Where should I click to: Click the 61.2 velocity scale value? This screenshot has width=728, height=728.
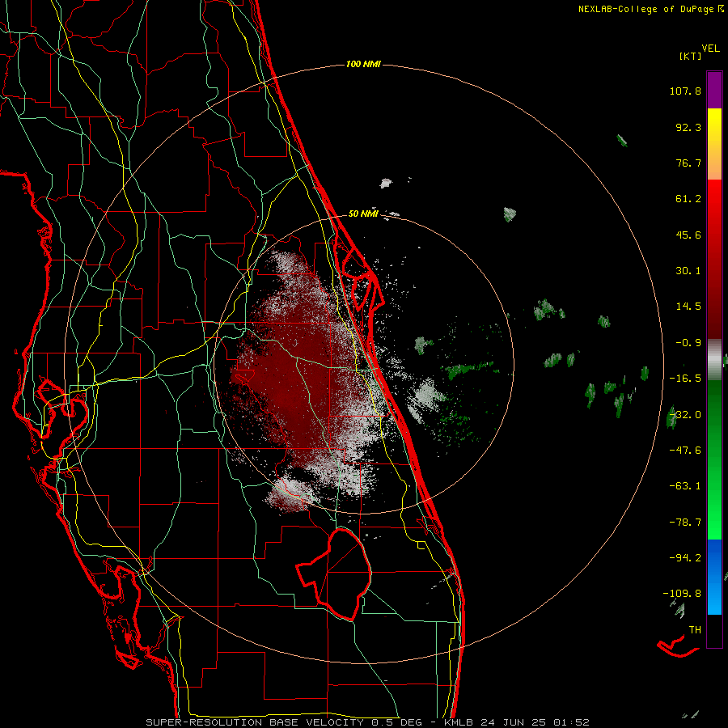688,199
